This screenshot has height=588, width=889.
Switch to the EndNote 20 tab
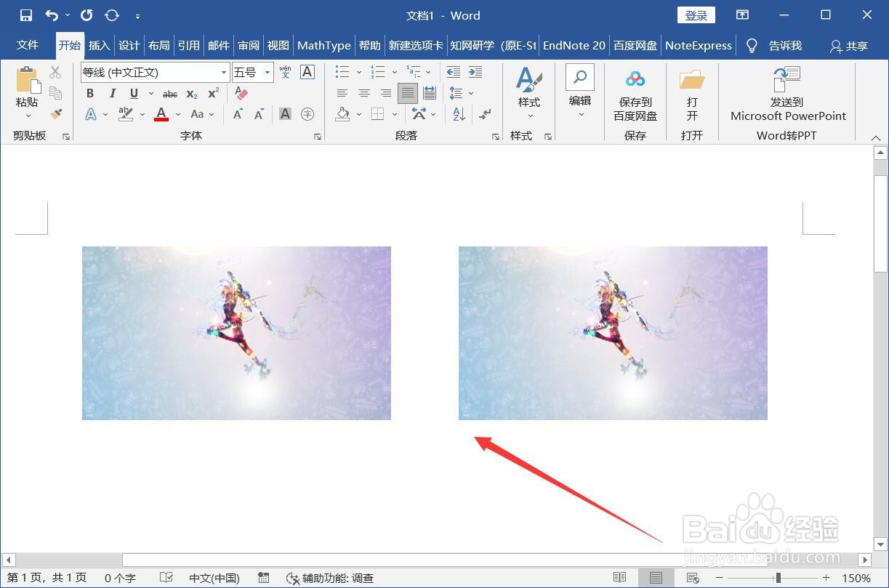[574, 45]
